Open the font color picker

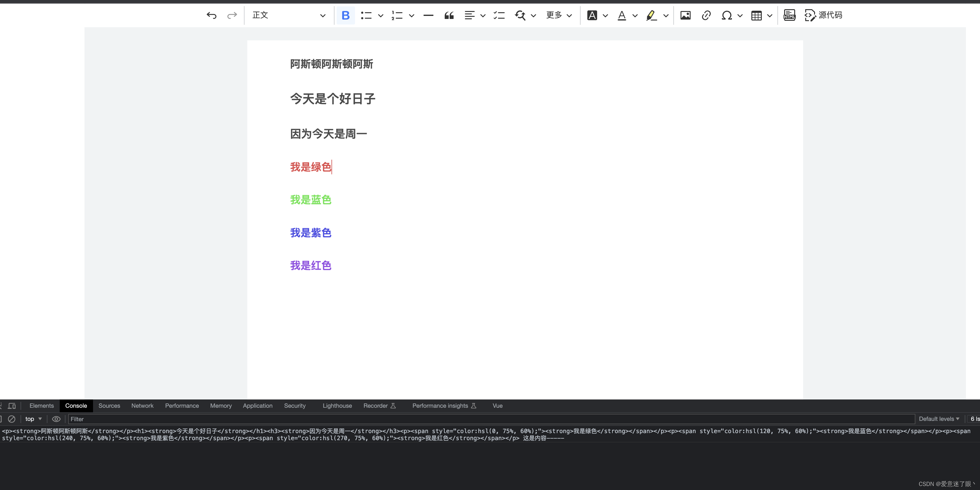(x=622, y=15)
